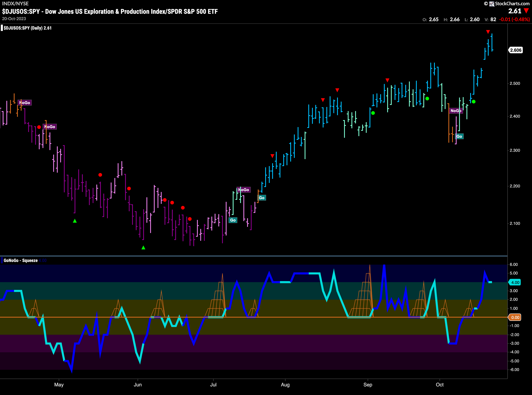This screenshot has width=532, height=395.
Task: Click the green dot in mid-October
Action: (x=474, y=102)
